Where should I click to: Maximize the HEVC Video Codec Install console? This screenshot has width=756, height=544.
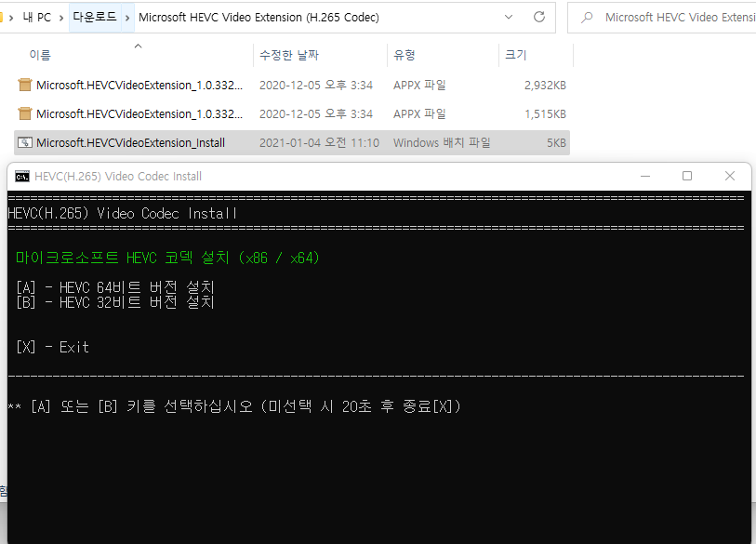[x=687, y=176]
